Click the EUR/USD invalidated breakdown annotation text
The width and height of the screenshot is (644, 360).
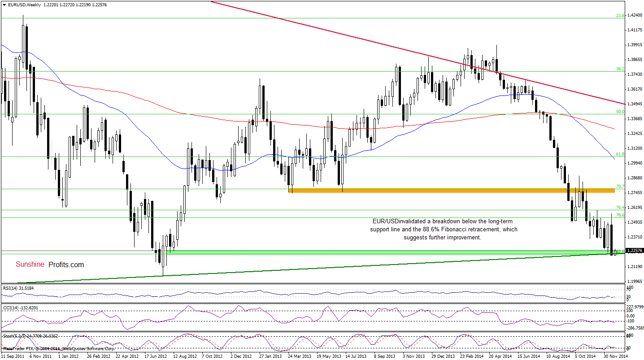click(444, 230)
